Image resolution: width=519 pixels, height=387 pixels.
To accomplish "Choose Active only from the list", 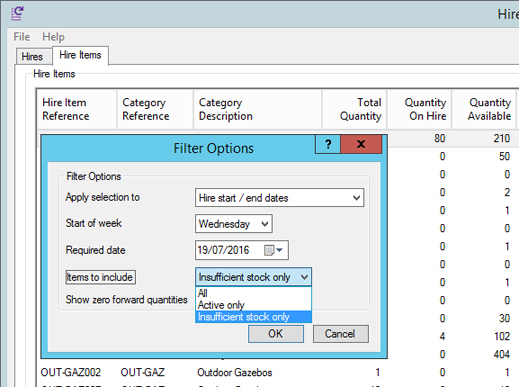I will (253, 305).
